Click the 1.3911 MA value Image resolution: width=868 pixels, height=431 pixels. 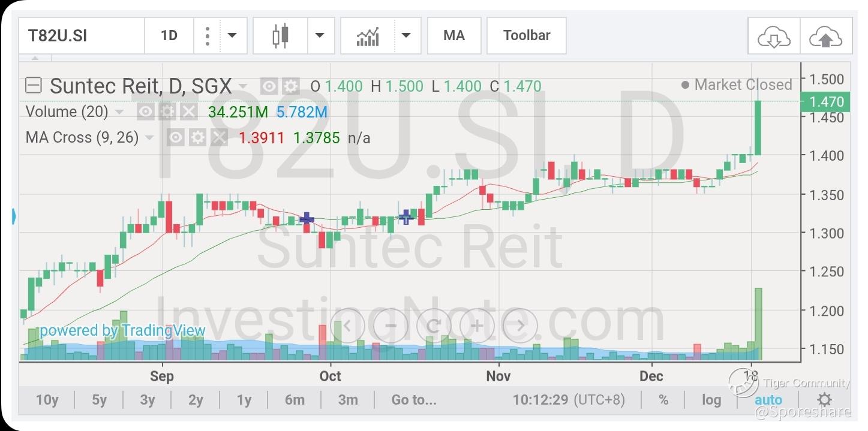(x=261, y=138)
